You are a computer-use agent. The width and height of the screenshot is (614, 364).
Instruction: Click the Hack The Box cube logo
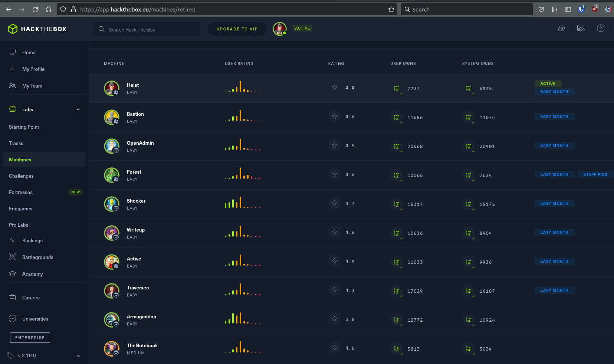[13, 29]
